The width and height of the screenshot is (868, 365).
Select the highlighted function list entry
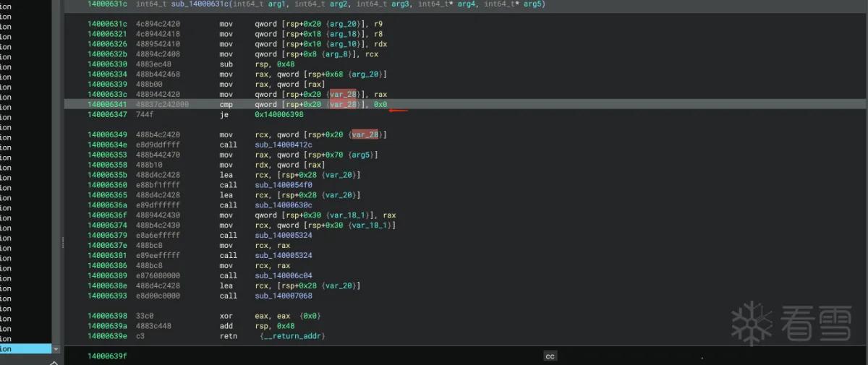(x=26, y=349)
